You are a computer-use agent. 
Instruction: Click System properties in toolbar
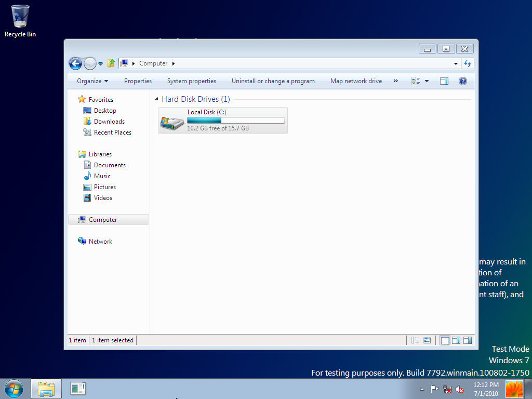point(191,81)
